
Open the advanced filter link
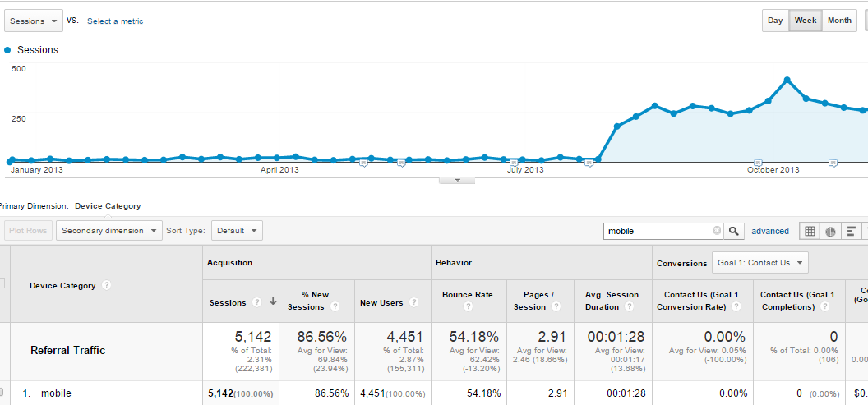point(770,232)
